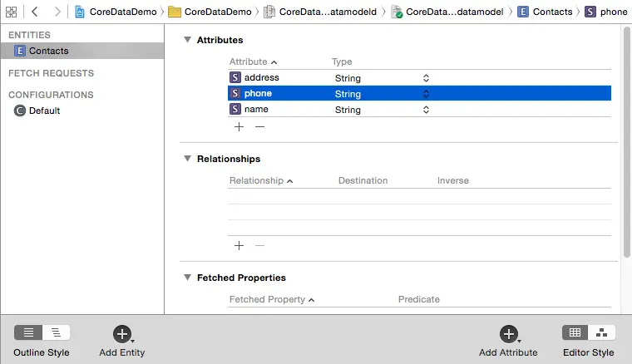Click the yellow folder icon in breadcrumb
Screen dimensions: 632x364
pyautogui.click(x=174, y=12)
